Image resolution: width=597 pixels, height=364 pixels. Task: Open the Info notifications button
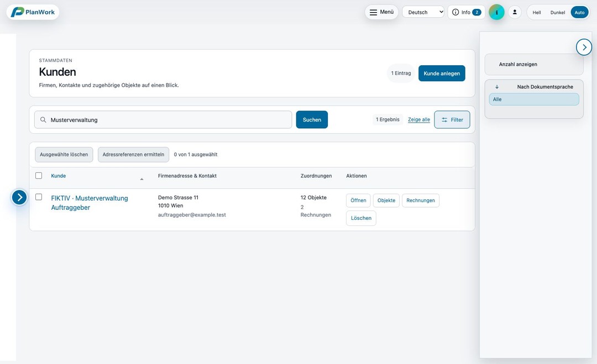466,12
